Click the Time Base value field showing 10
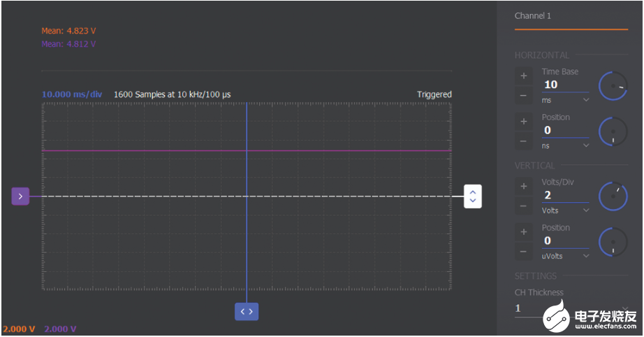 (x=566, y=85)
